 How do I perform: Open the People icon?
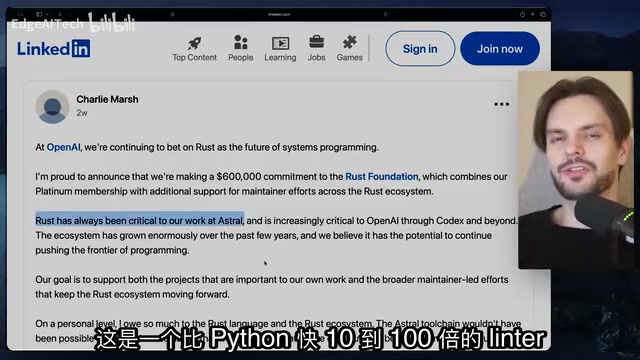(x=240, y=42)
